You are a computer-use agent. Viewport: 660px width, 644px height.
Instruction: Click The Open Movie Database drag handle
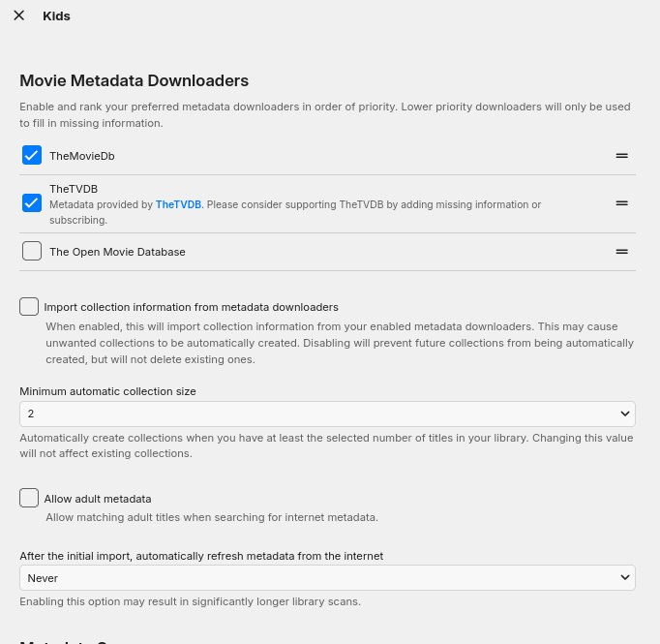622,252
